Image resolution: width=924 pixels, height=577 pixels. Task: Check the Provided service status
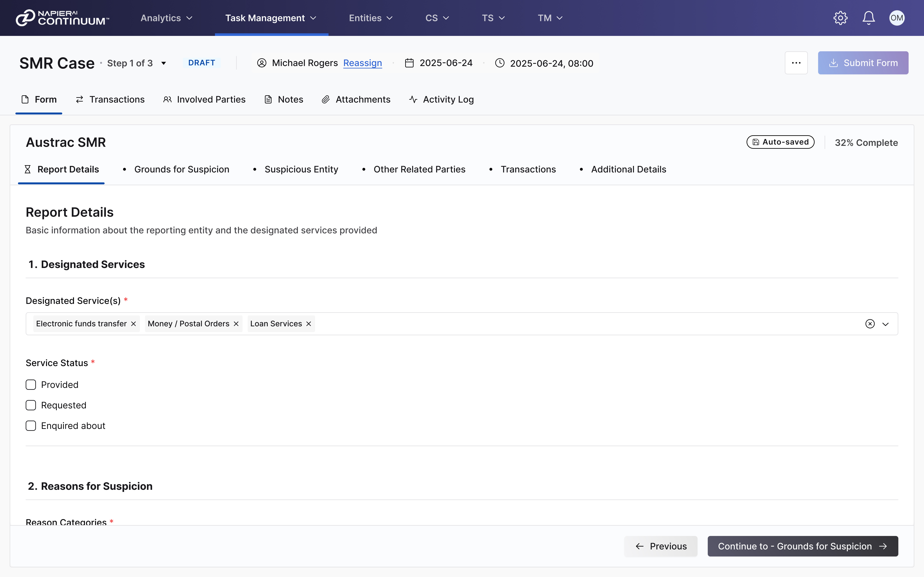pyautogui.click(x=31, y=385)
